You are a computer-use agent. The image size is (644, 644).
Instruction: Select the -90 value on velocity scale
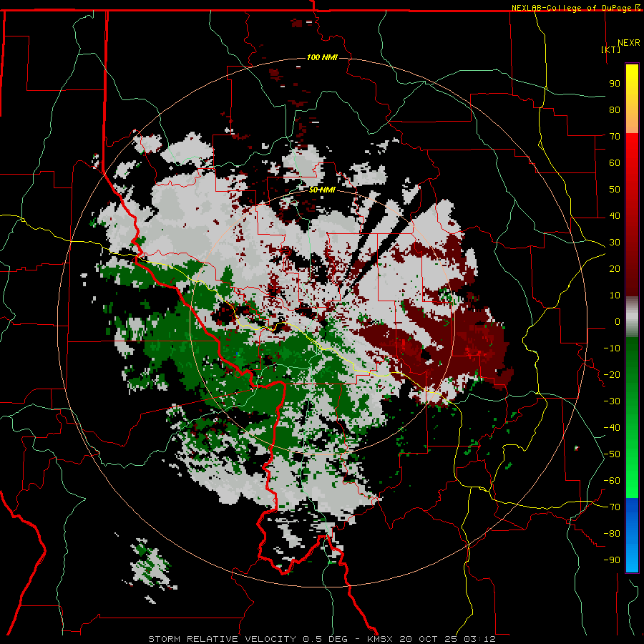coord(612,560)
